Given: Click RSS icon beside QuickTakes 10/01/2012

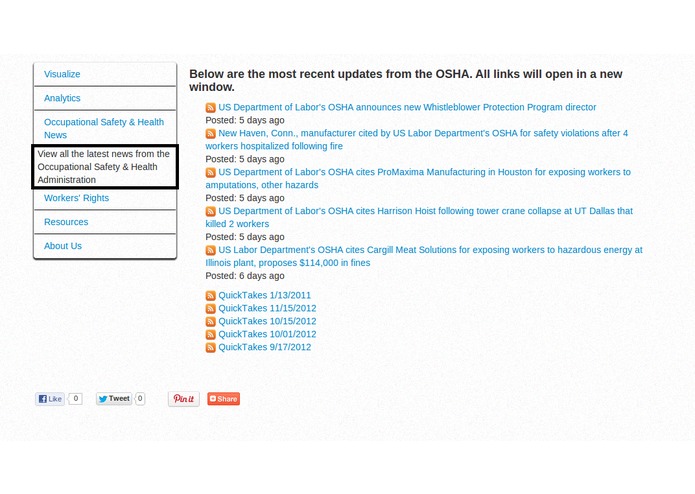Looking at the screenshot, I should point(211,335).
